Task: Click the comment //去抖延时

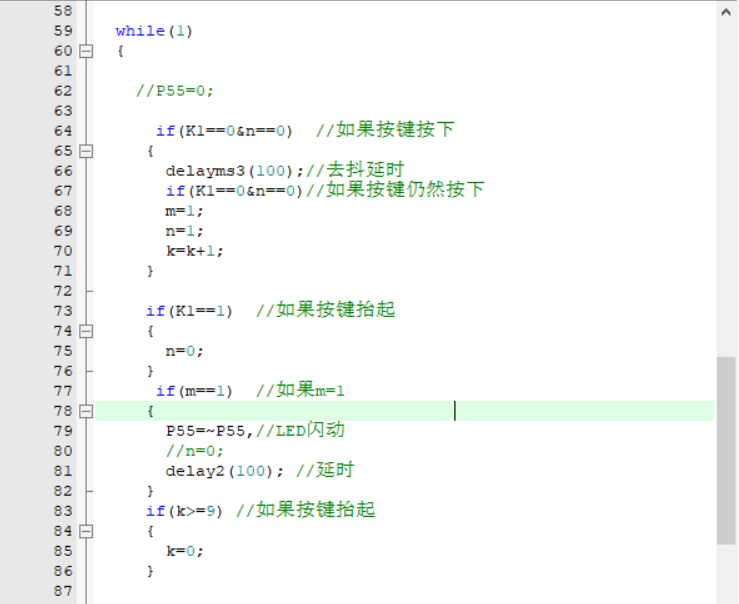Action: pos(355,170)
